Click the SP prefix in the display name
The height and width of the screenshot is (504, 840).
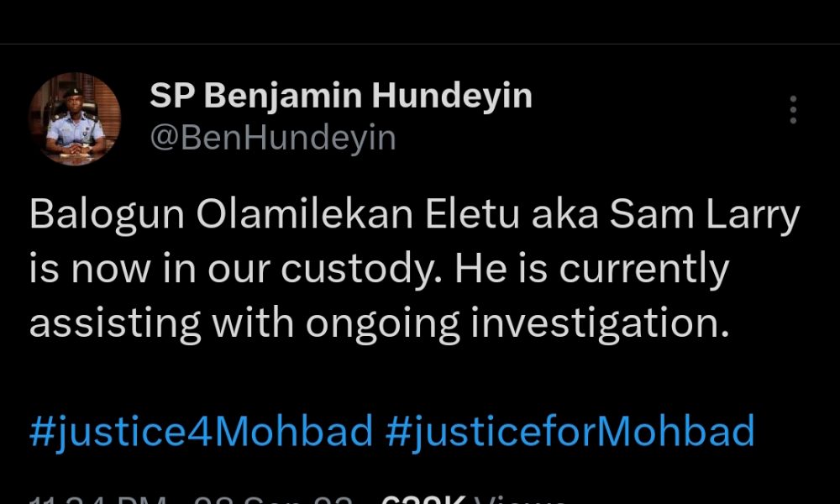(173, 97)
